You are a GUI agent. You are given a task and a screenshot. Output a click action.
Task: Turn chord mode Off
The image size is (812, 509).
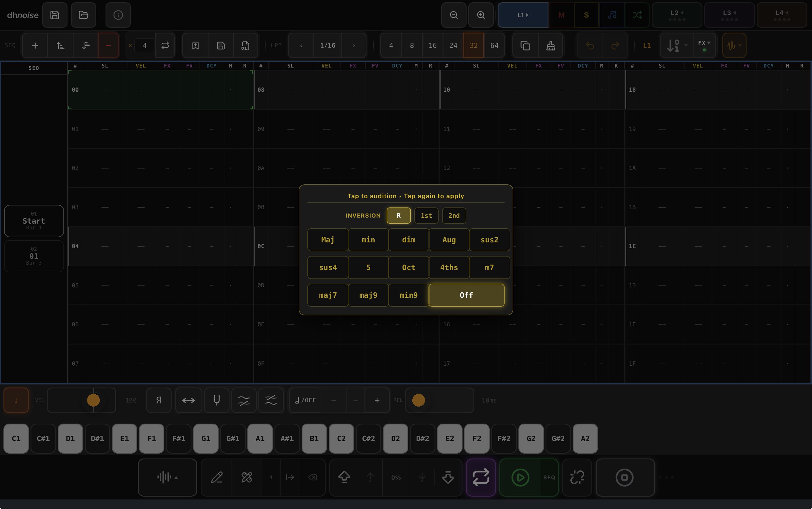[466, 295]
